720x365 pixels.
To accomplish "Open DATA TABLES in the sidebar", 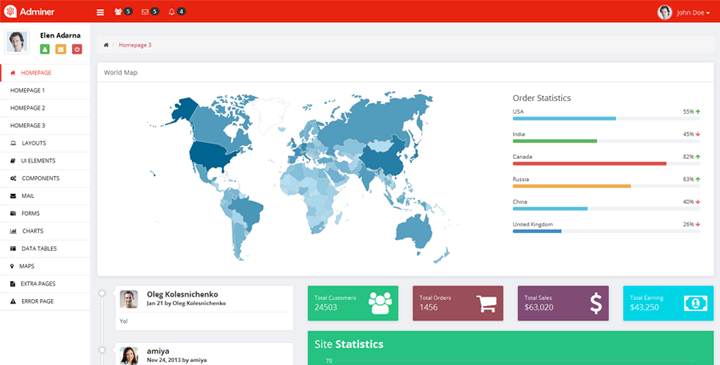I will tap(45, 248).
